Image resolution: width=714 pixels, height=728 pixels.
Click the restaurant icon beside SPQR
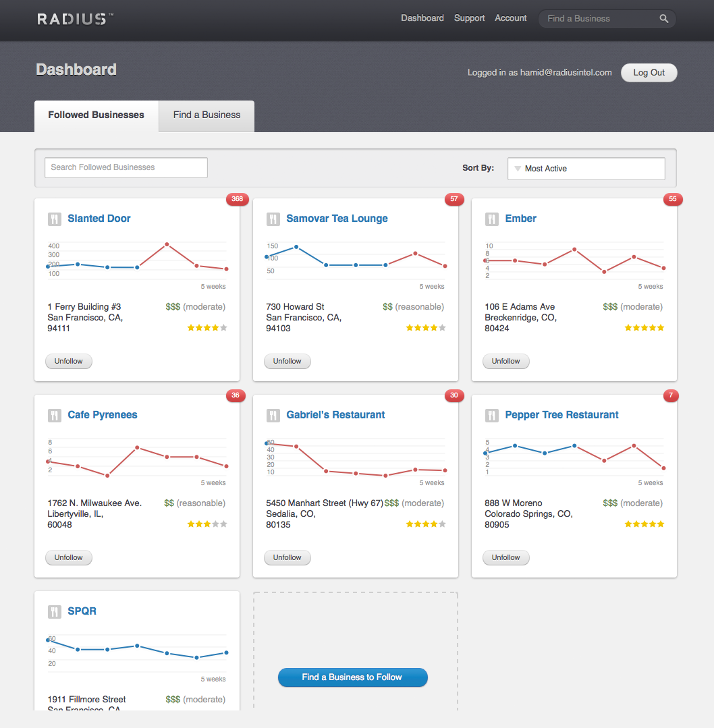point(55,611)
